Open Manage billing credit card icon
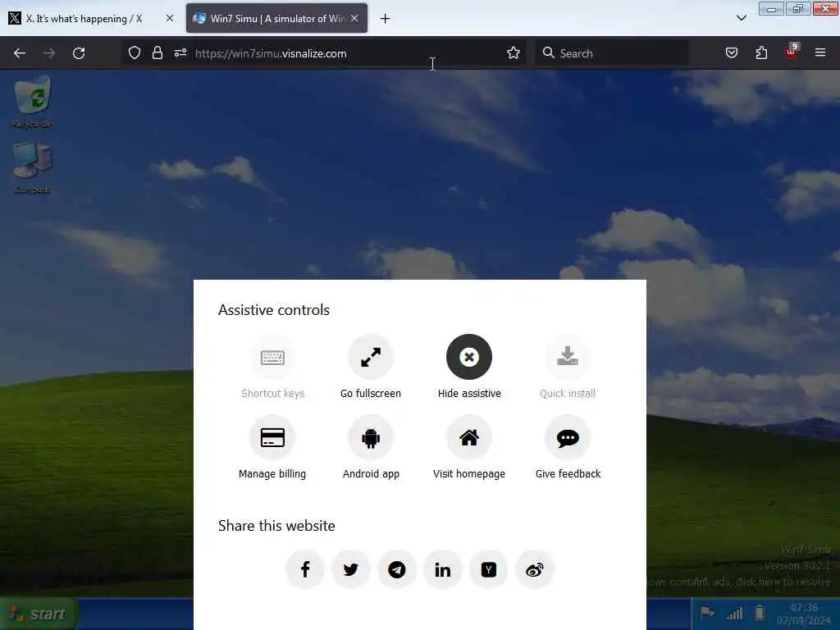 point(272,438)
